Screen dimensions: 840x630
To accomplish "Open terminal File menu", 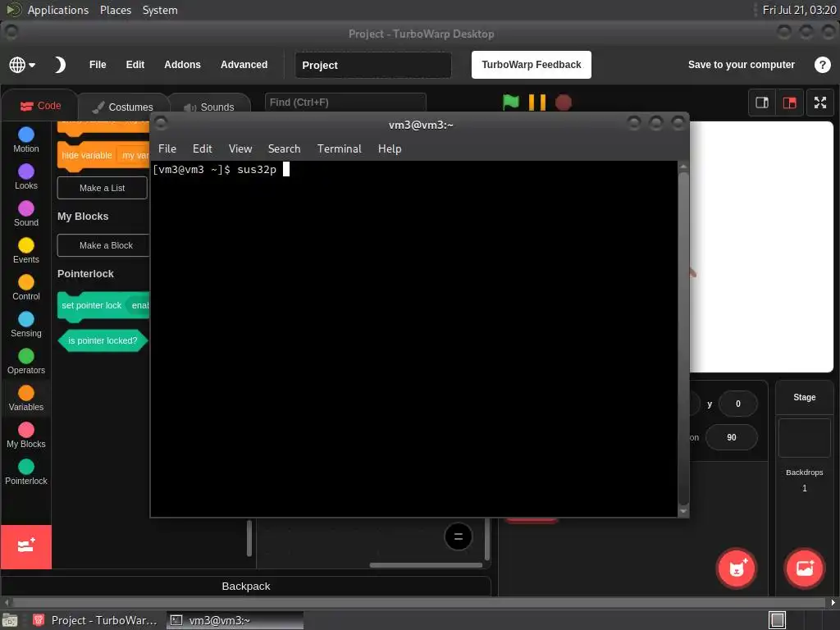I will click(167, 149).
